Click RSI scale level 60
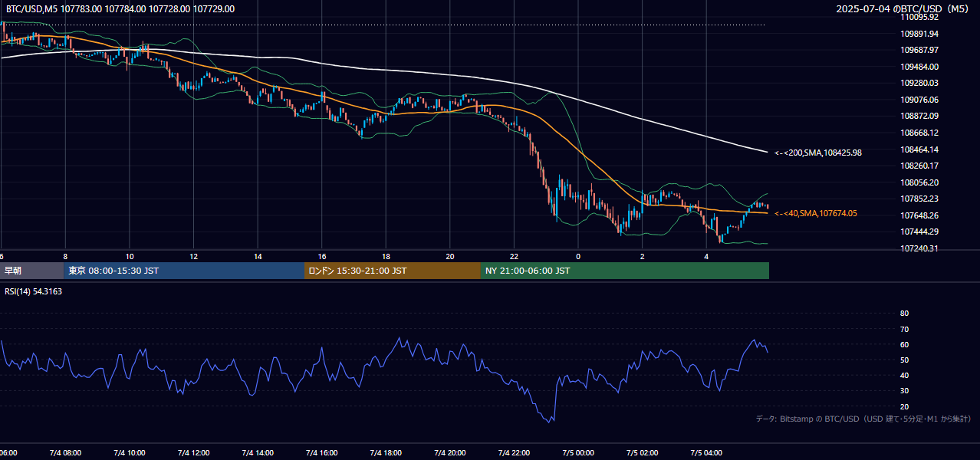 point(904,344)
